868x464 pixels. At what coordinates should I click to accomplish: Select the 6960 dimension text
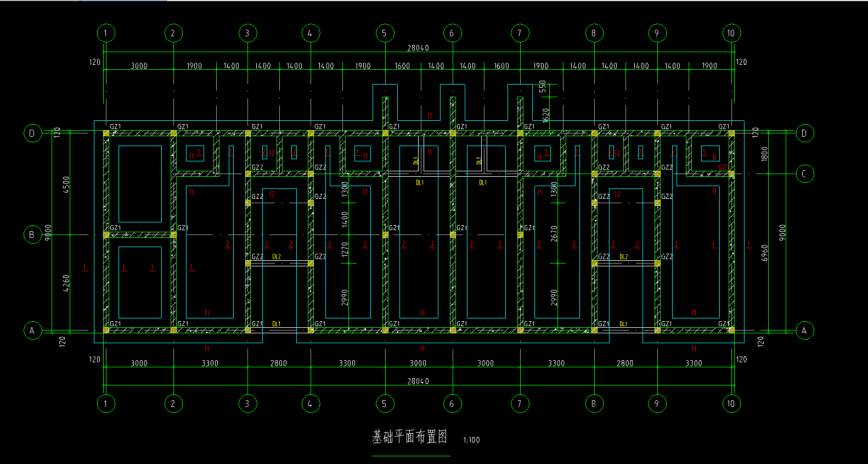point(764,253)
